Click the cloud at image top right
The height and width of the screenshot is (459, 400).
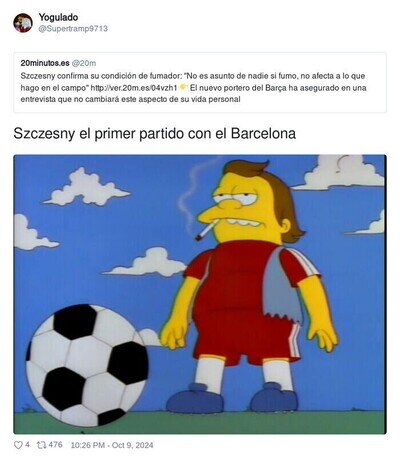point(340,173)
